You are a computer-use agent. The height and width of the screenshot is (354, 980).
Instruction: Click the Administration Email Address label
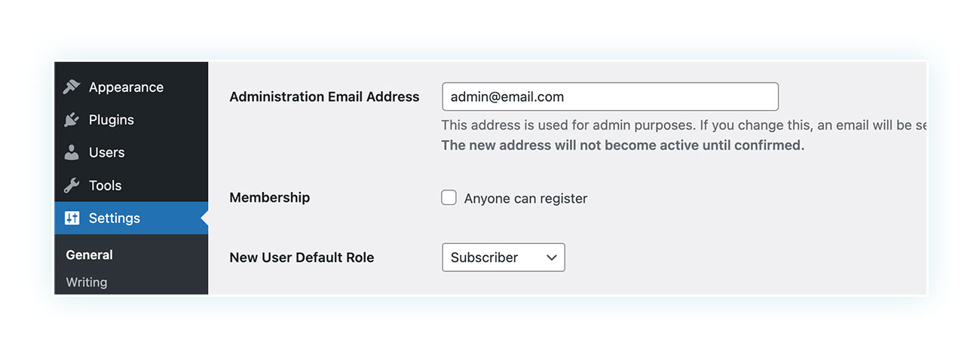click(x=324, y=96)
